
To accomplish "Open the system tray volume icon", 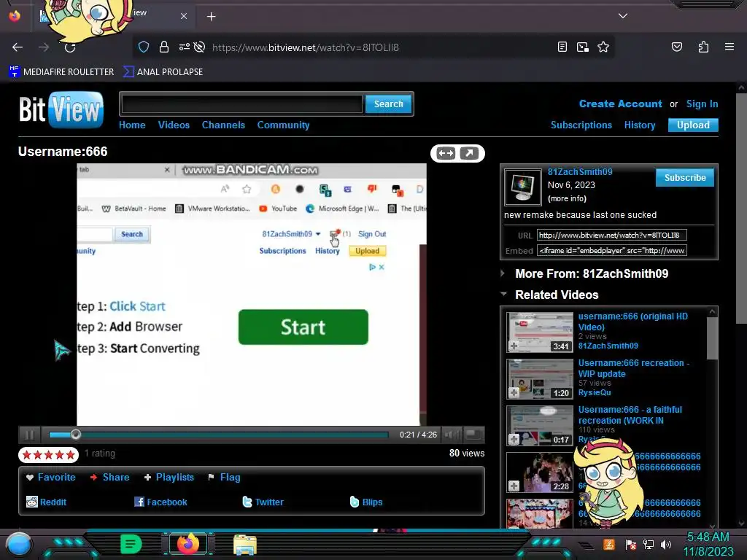I will [665, 544].
